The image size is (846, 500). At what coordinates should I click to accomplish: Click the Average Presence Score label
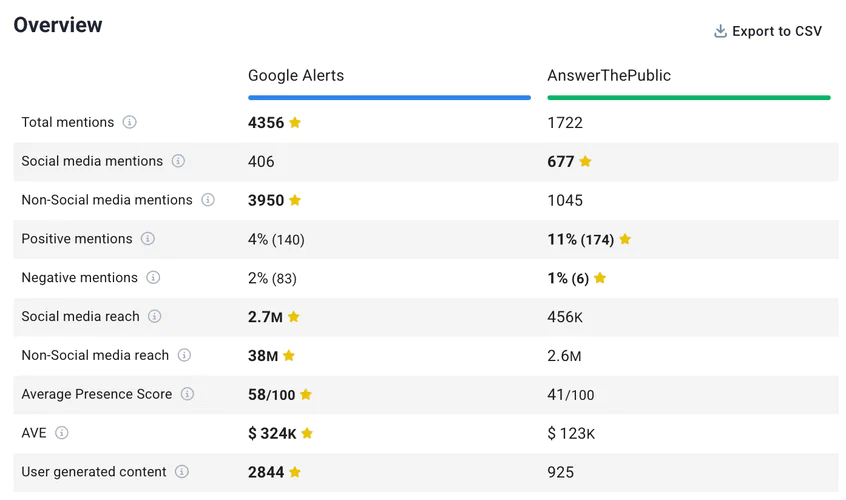(97, 394)
